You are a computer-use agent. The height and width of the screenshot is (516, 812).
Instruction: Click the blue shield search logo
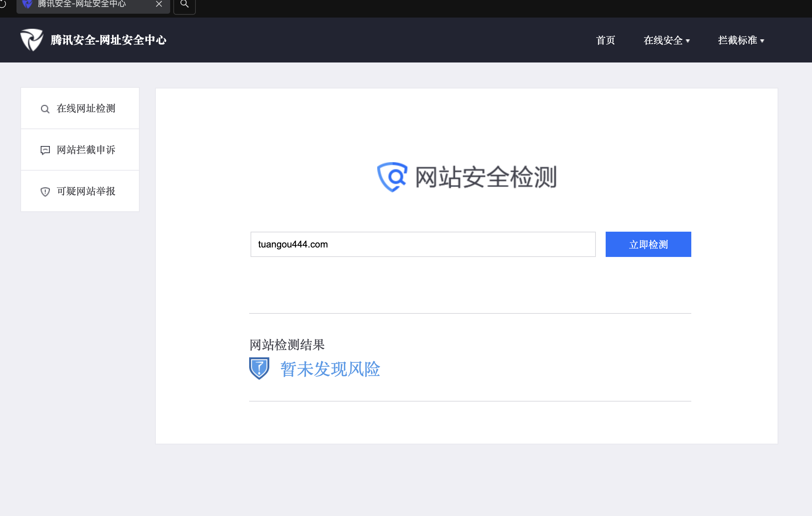392,177
